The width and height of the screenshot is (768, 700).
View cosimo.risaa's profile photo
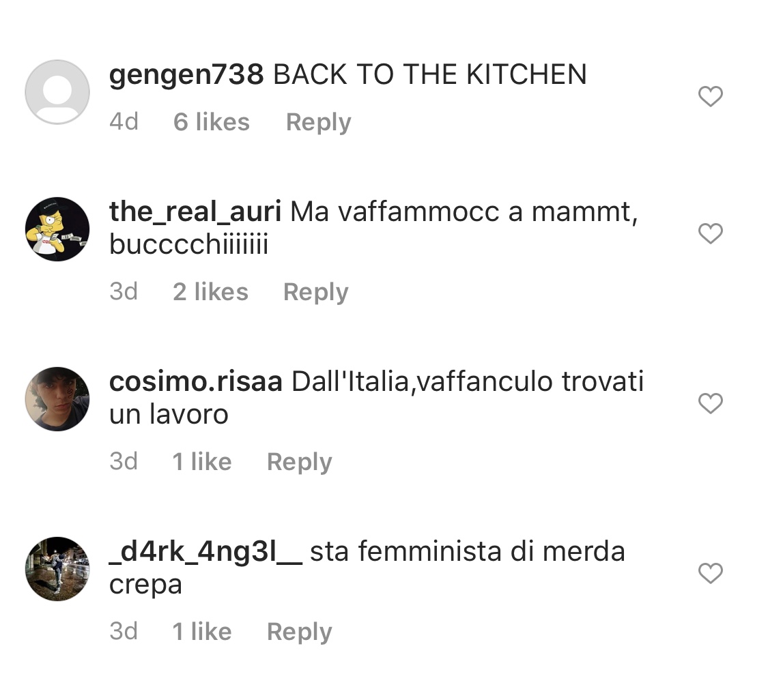[57, 399]
